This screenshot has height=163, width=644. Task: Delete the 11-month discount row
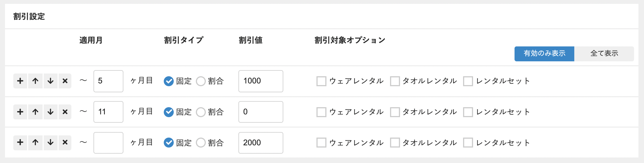click(65, 112)
